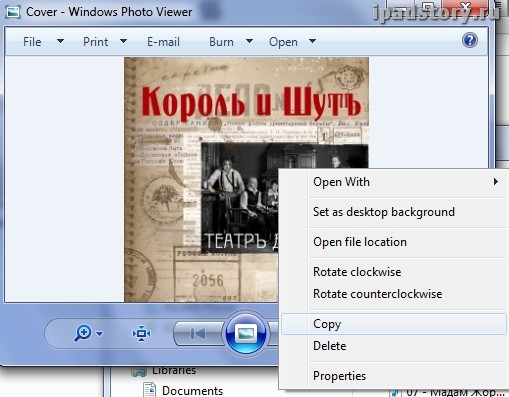The image size is (509, 397).
Task: Open the File menu
Action: pyautogui.click(x=32, y=42)
